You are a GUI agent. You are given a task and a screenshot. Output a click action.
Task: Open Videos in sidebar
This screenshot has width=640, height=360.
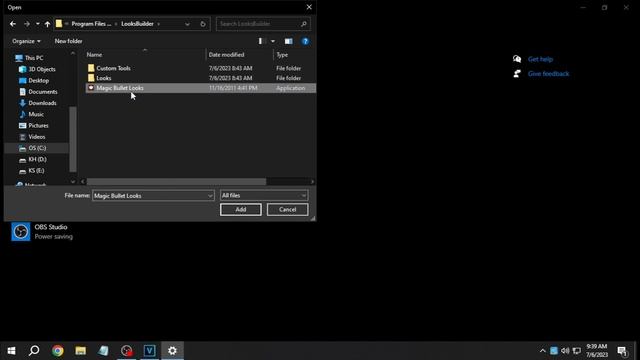click(x=37, y=137)
